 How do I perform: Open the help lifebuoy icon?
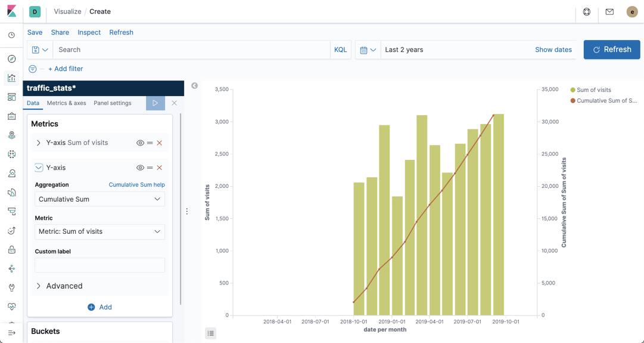(587, 12)
